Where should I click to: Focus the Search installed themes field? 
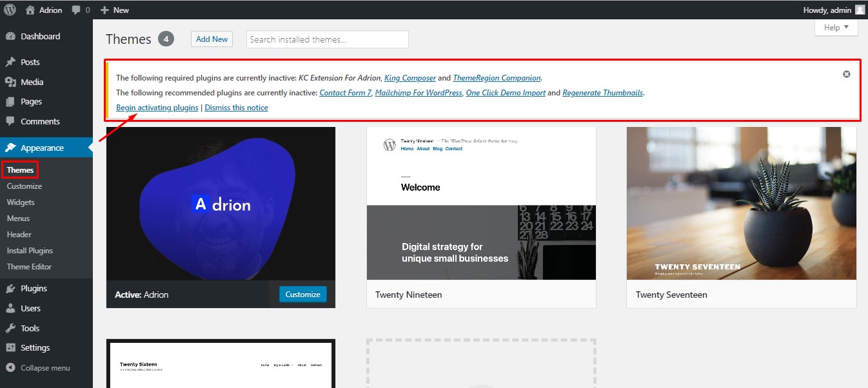coord(328,39)
